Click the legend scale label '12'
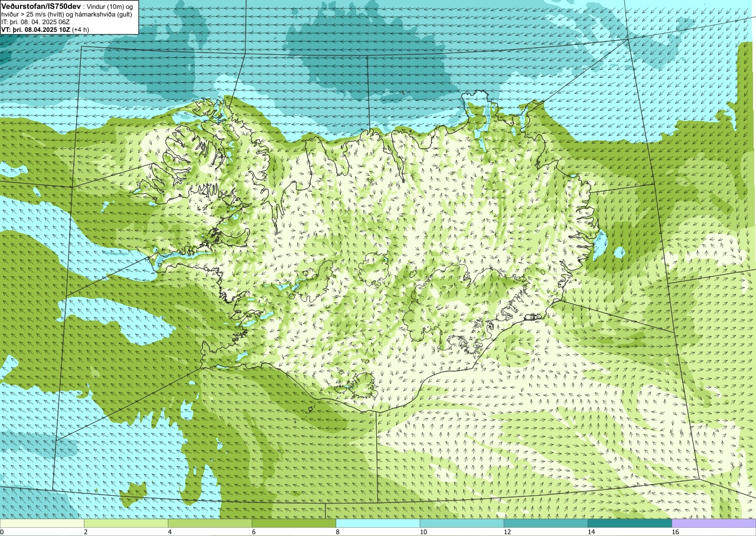The height and width of the screenshot is (536, 756). (507, 532)
